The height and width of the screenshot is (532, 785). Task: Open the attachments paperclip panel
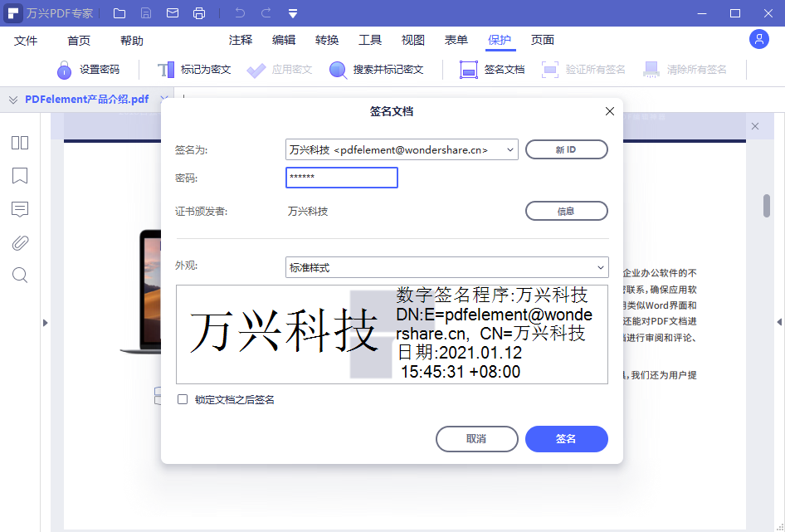coord(19,242)
